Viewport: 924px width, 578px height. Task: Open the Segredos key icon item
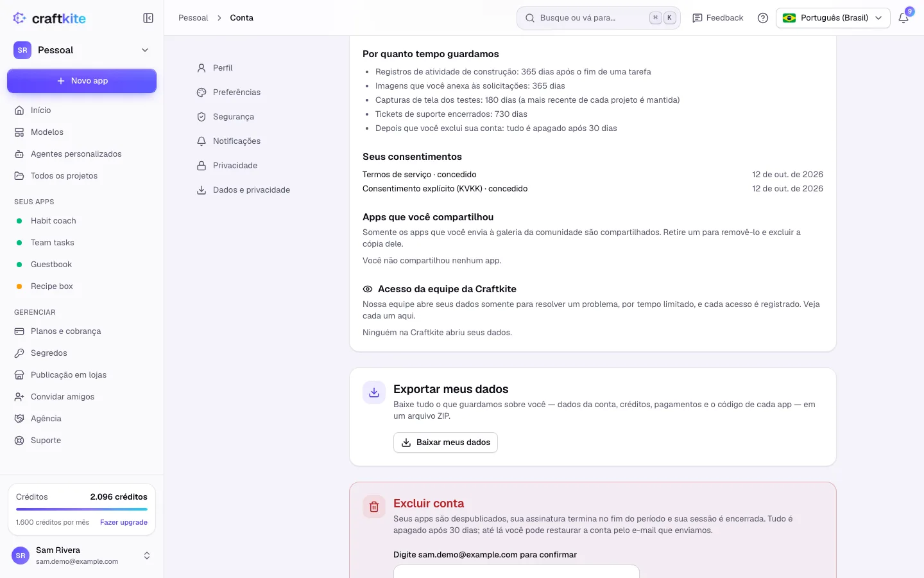click(x=81, y=353)
